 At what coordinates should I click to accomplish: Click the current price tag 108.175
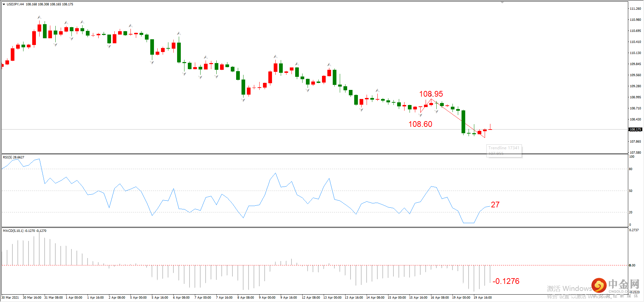click(x=635, y=130)
